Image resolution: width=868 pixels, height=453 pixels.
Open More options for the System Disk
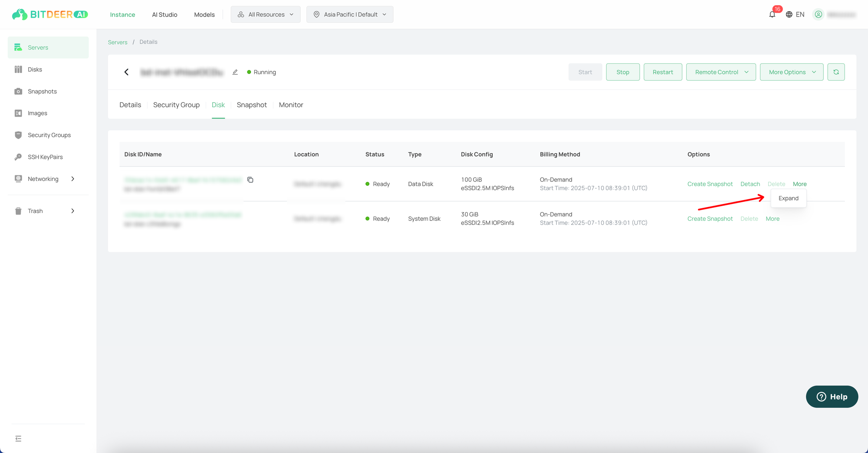point(773,219)
